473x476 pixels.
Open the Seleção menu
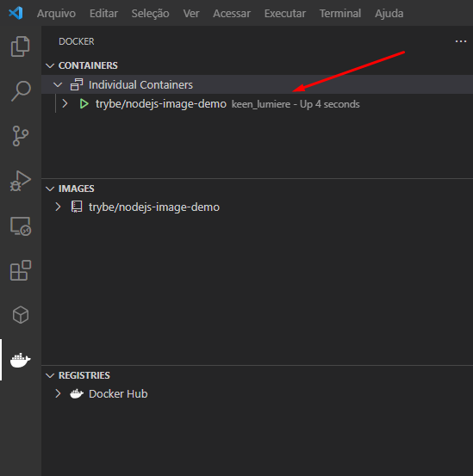[151, 14]
